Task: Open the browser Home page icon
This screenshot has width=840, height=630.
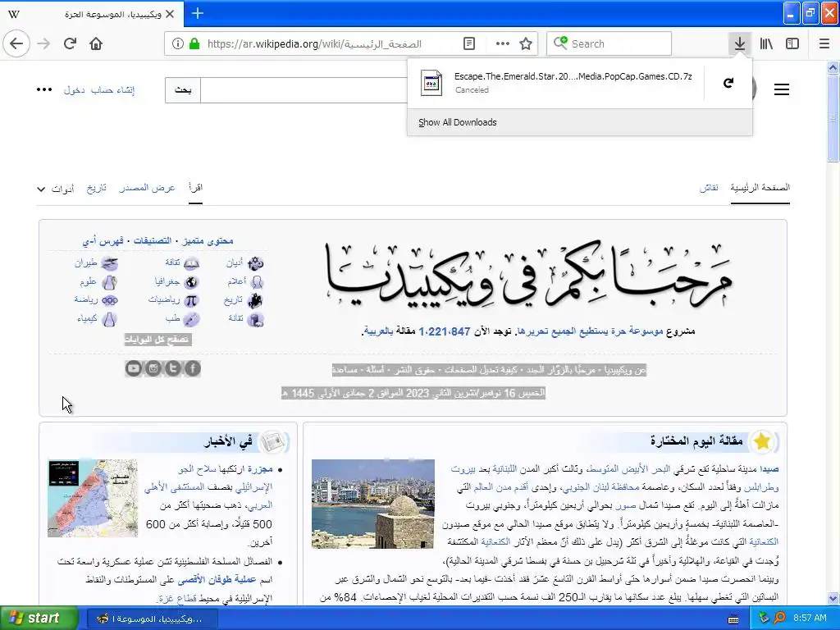Action: tap(96, 43)
